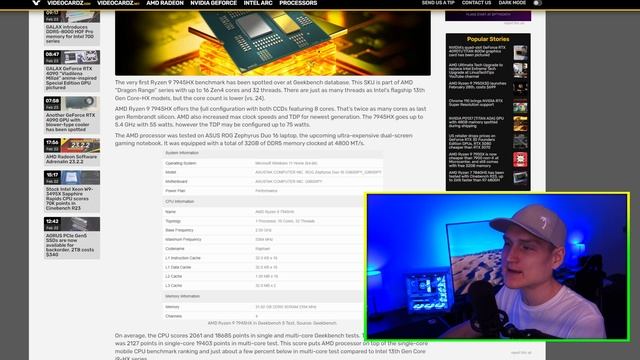Click Ryzen 7 7840HS story thumbnail

(x=520, y=177)
